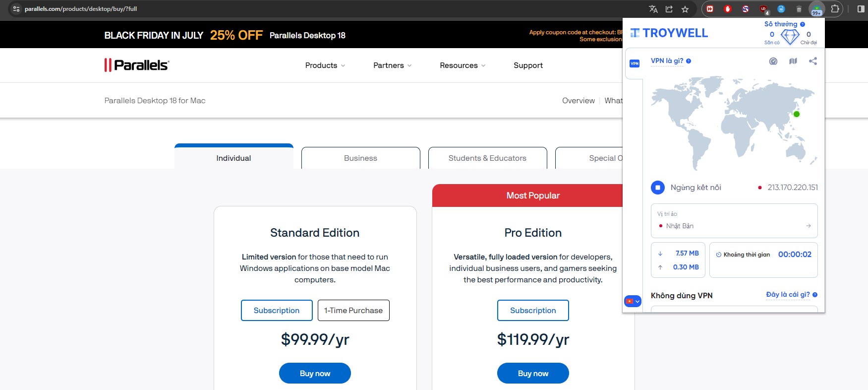
Task: Switch to the Business tab
Action: click(360, 158)
